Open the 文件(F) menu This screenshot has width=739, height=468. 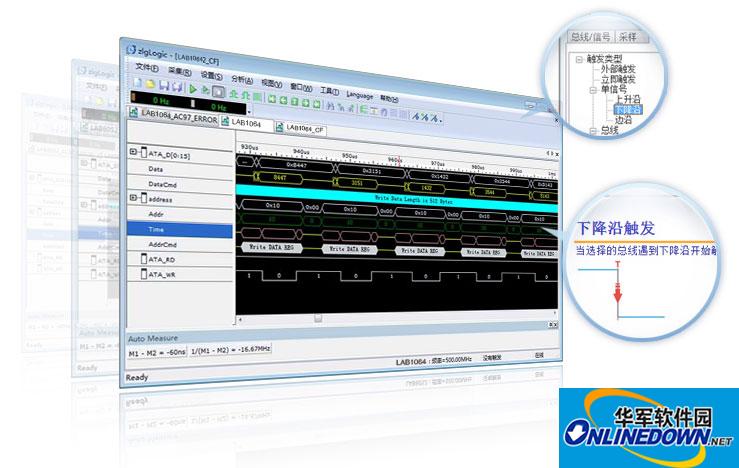pyautogui.click(x=147, y=68)
